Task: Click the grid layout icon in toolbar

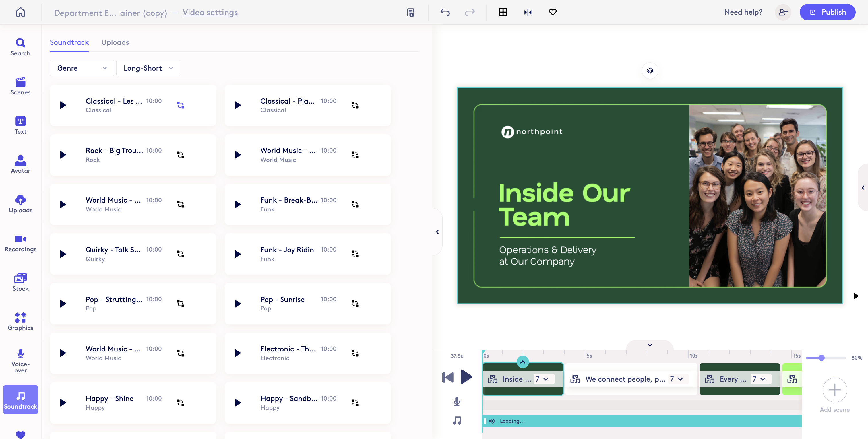Action: 503,12
